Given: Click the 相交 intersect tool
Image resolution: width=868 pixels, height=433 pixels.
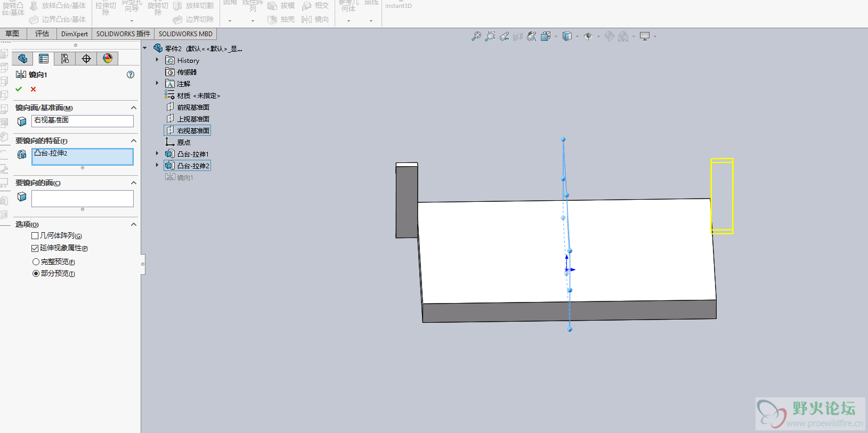Looking at the screenshot, I should pyautogui.click(x=315, y=6).
